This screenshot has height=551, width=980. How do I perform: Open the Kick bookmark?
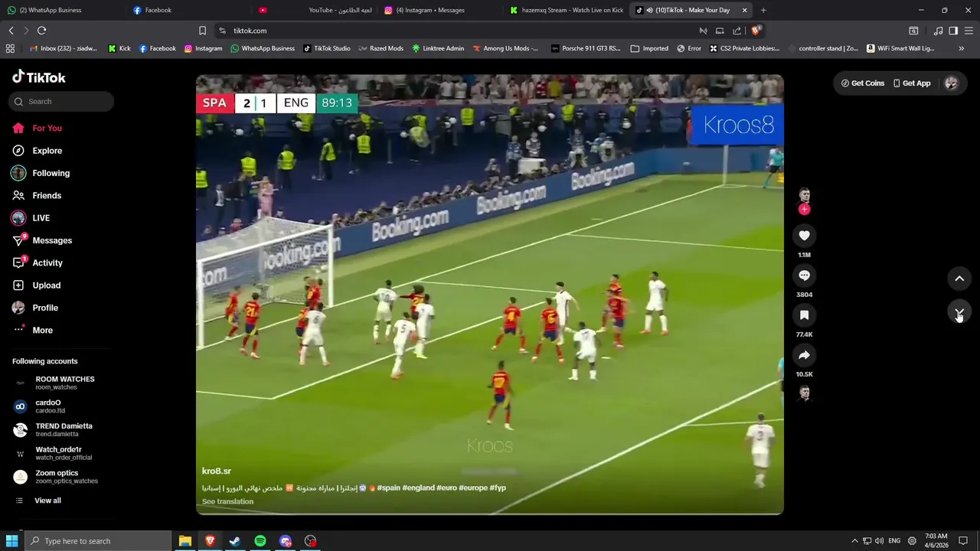(x=119, y=48)
